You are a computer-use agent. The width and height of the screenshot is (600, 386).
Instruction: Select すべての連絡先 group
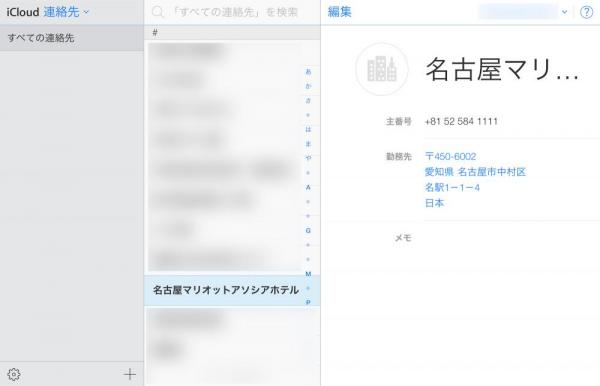pos(72,38)
